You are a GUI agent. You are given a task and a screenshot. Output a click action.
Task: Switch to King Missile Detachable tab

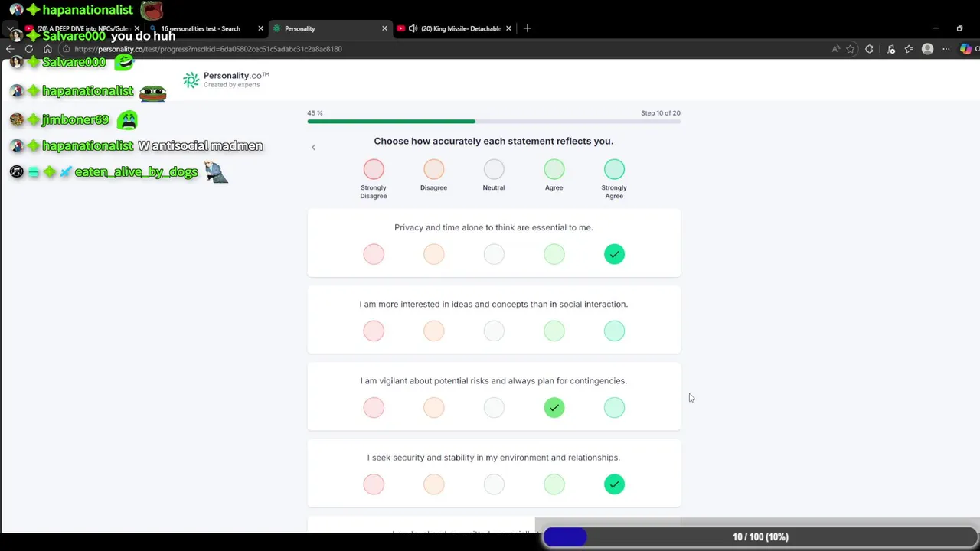(x=455, y=28)
